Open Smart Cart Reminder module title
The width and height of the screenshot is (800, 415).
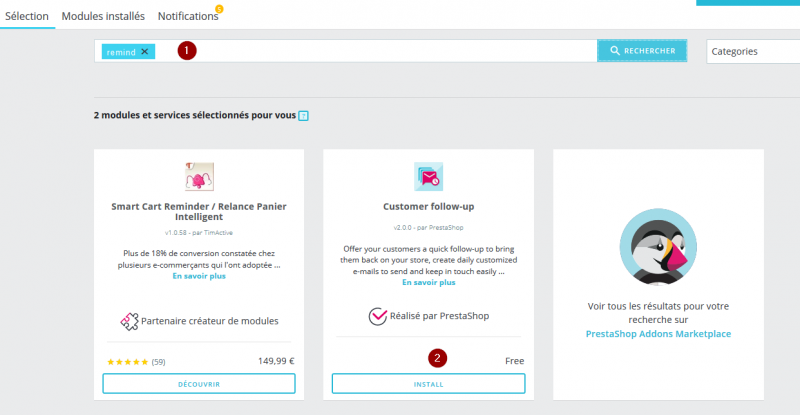[x=199, y=211]
